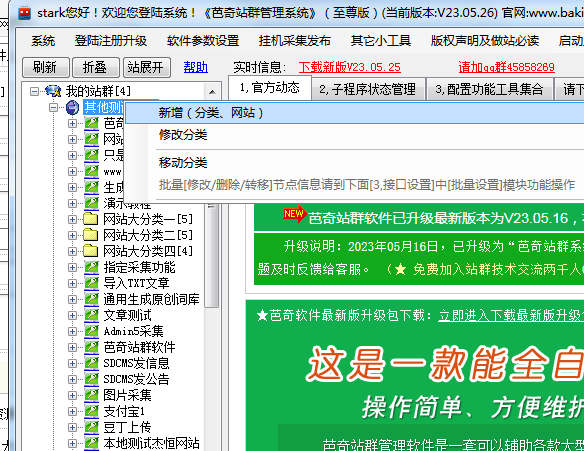Click the site icon next to SDCMS发信息
This screenshot has height=451, width=584.
tap(91, 363)
